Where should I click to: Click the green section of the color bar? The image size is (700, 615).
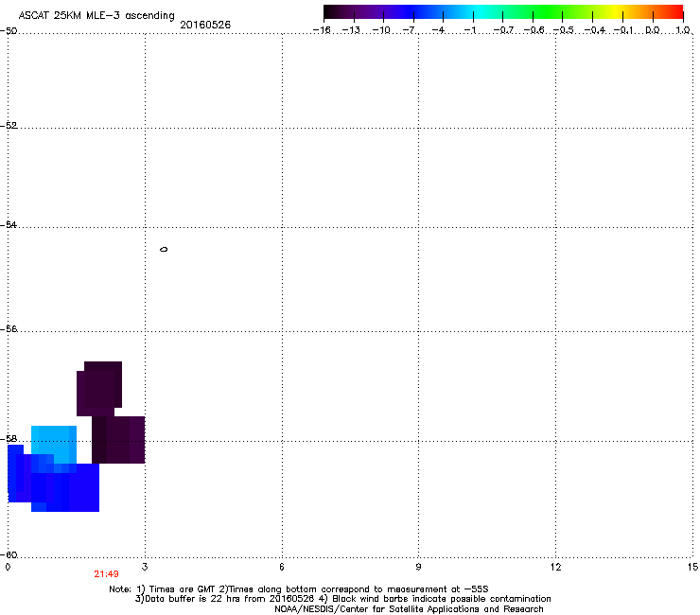pos(549,12)
